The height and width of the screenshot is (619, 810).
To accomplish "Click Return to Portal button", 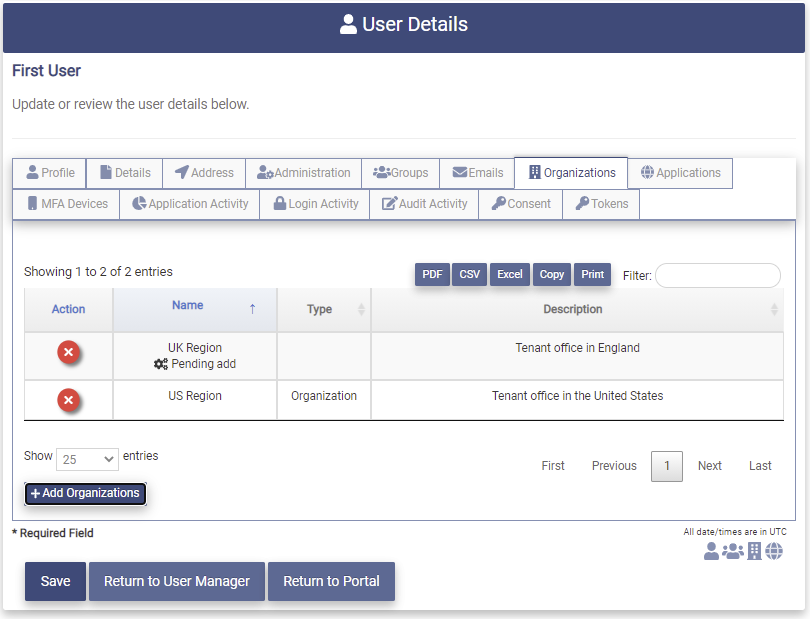I will click(331, 581).
